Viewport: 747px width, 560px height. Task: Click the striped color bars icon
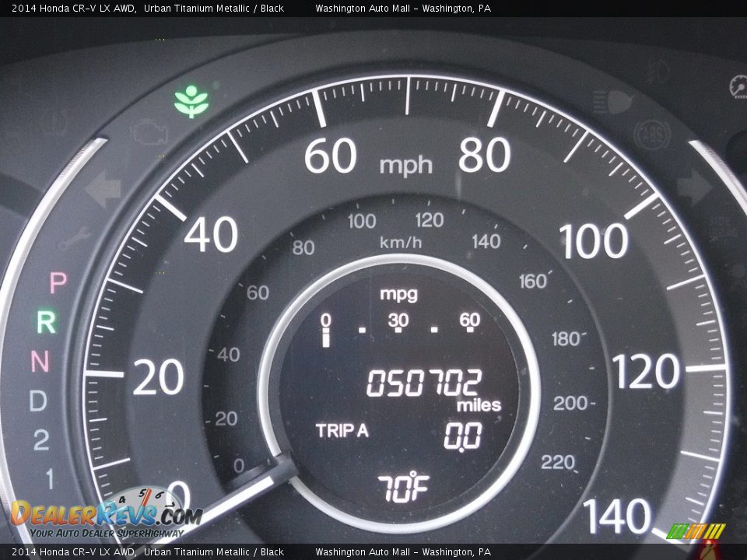(696, 531)
